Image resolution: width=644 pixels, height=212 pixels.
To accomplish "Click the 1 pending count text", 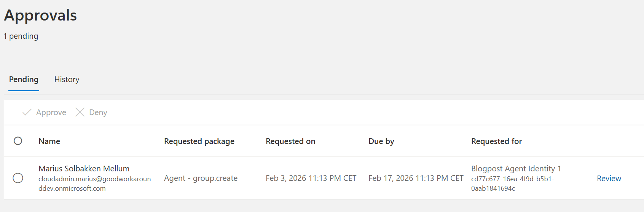I will 21,36.
